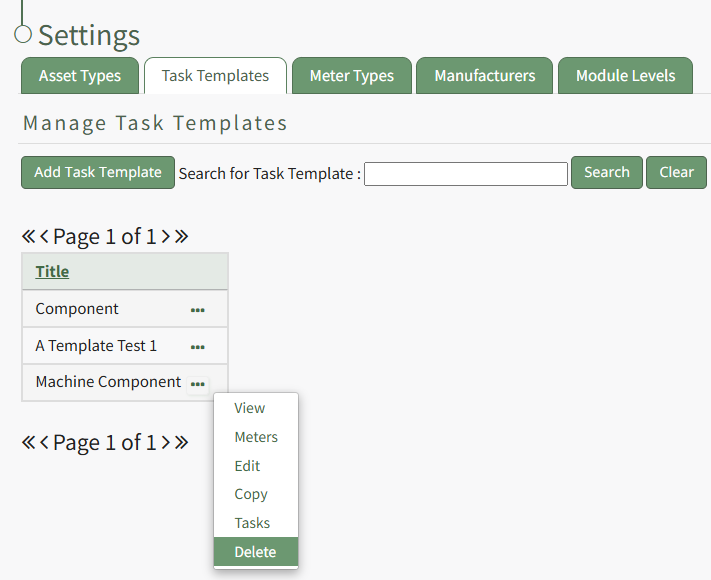This screenshot has width=711, height=580.
Task: Jump to last page using arrows below table
Action: 181,442
